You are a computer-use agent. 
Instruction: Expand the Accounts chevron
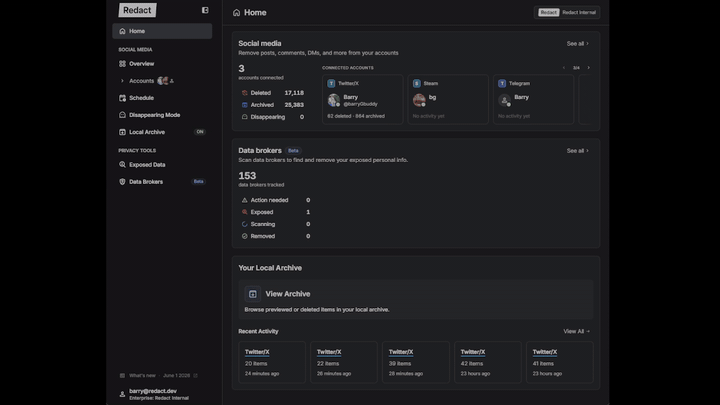coord(122,81)
